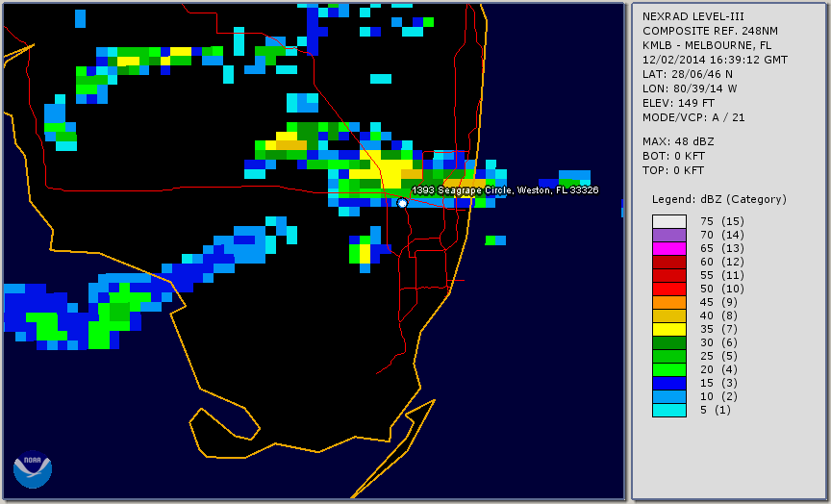Click the MAX: 48 dBZ value

click(x=678, y=141)
